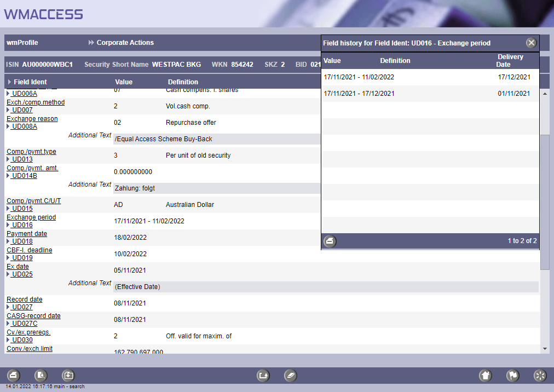This screenshot has width=554, height=392.
Task: Open the wmProfile menu
Action: tap(22, 43)
